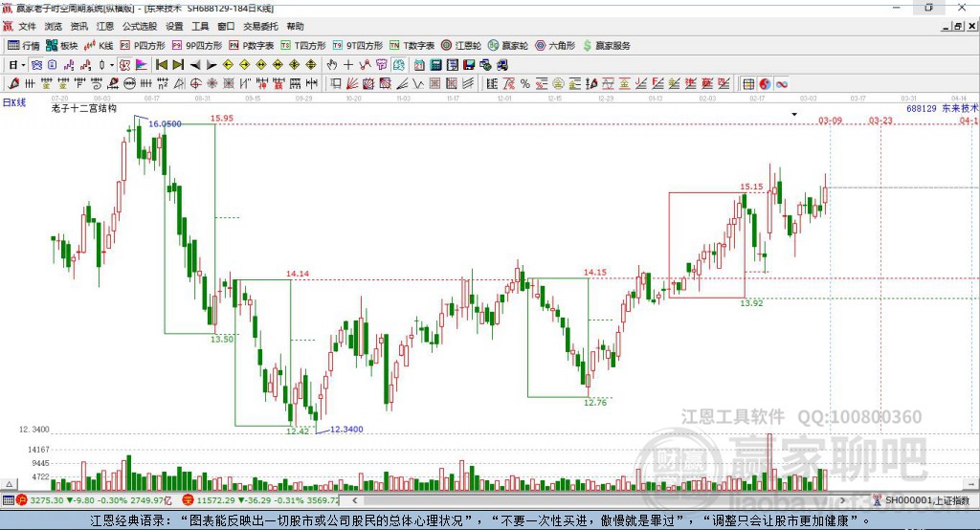This screenshot has width=980, height=530.
Task: Step chart right with black arrow
Action: coord(212,65)
